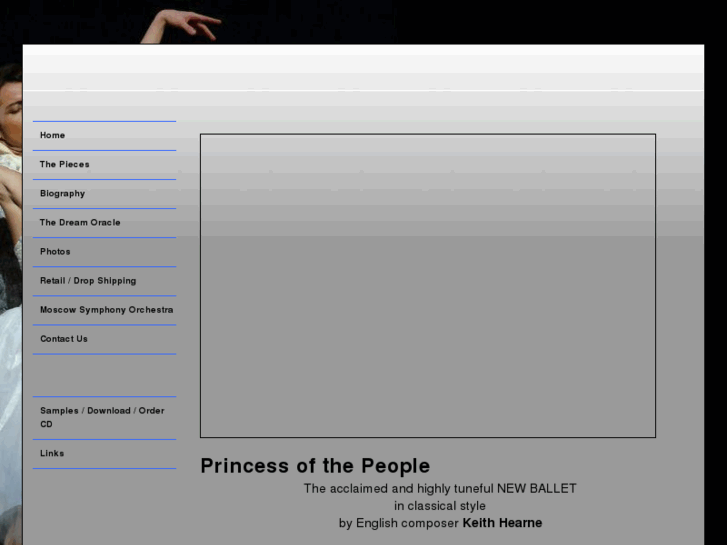Select The Dream Oracle link
The image size is (727, 545).
(104, 223)
